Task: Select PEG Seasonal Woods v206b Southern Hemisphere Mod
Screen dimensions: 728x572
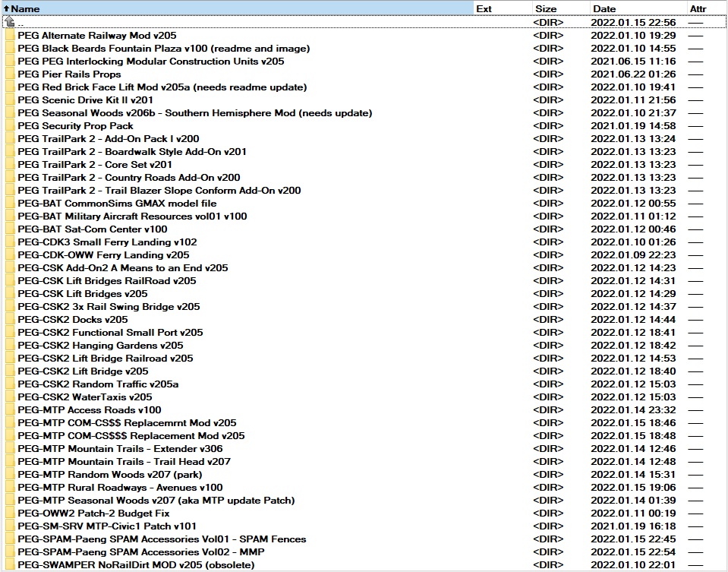Action: coord(195,113)
